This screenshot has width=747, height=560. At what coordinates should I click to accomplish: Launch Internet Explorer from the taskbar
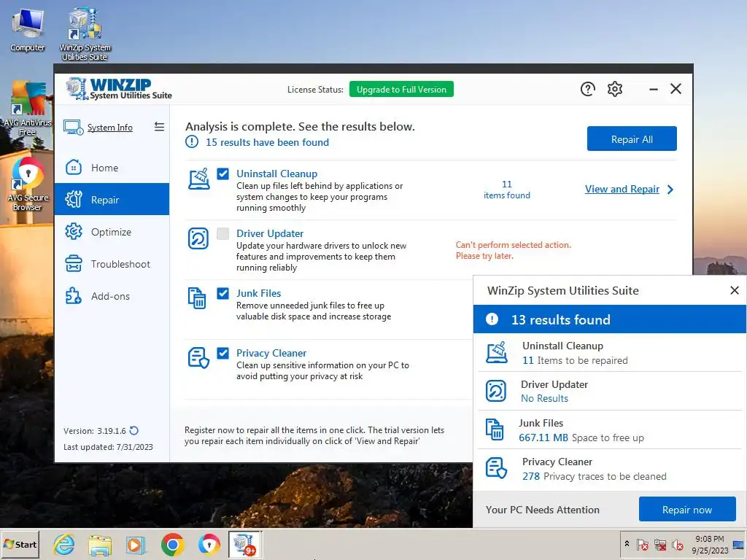[64, 545]
